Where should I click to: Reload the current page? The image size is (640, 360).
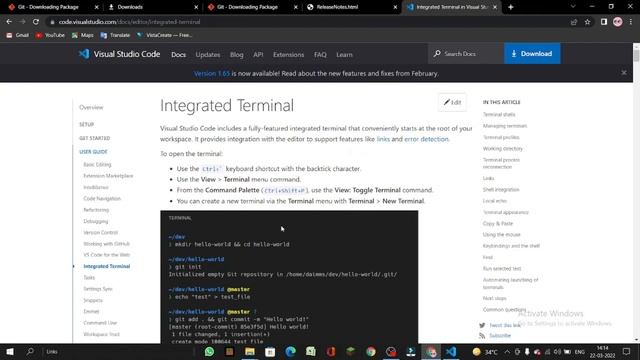(x=36, y=22)
